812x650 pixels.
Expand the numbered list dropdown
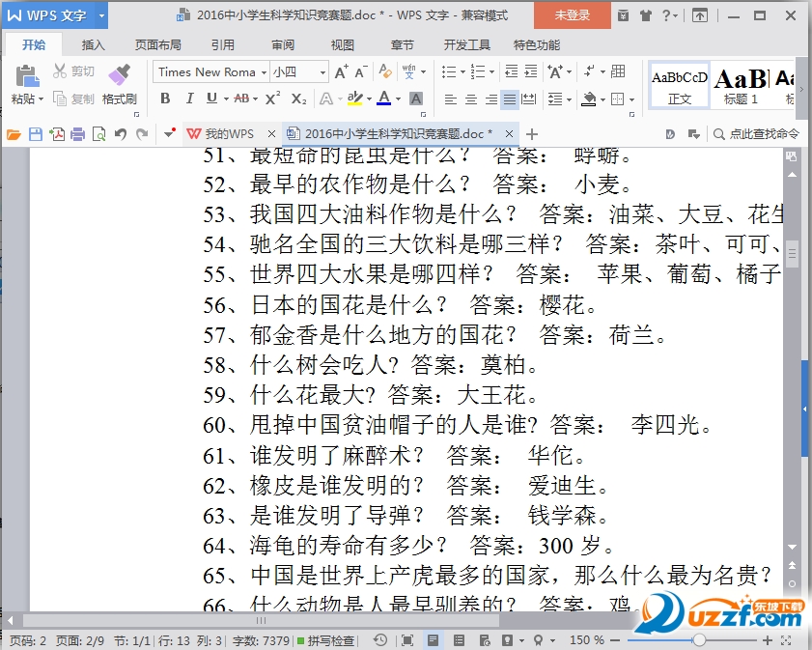[492, 72]
